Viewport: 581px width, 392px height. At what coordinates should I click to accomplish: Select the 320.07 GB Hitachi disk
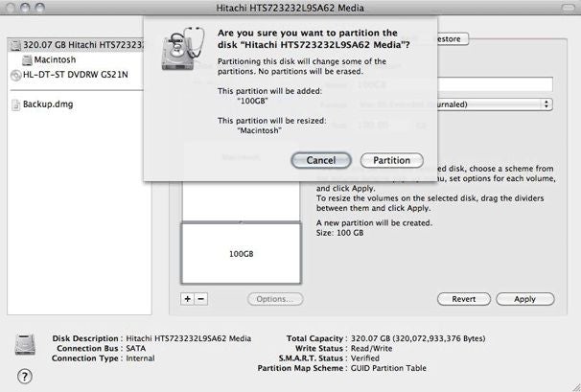[77, 45]
